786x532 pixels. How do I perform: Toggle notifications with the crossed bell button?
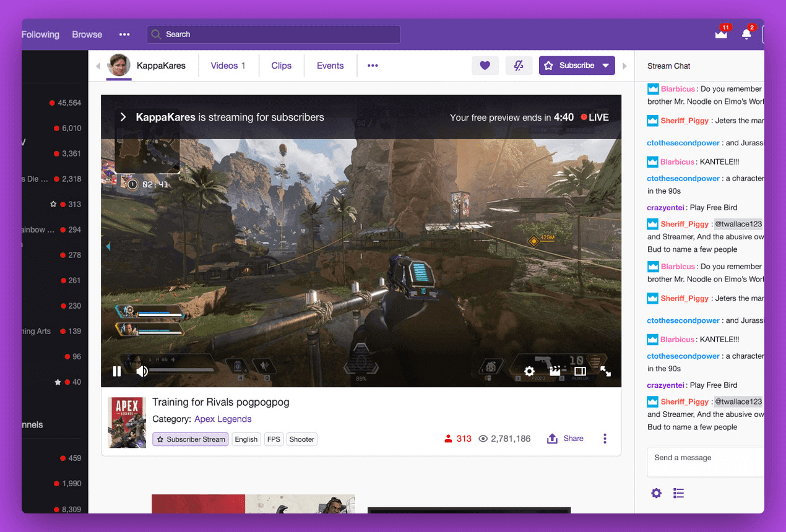[x=519, y=66]
